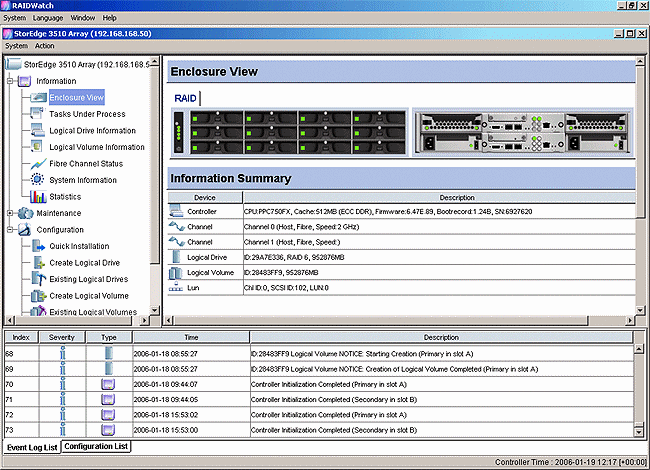Image resolution: width=650 pixels, height=470 pixels.
Task: Click the Logical Volume Information icon
Action: [x=37, y=147]
